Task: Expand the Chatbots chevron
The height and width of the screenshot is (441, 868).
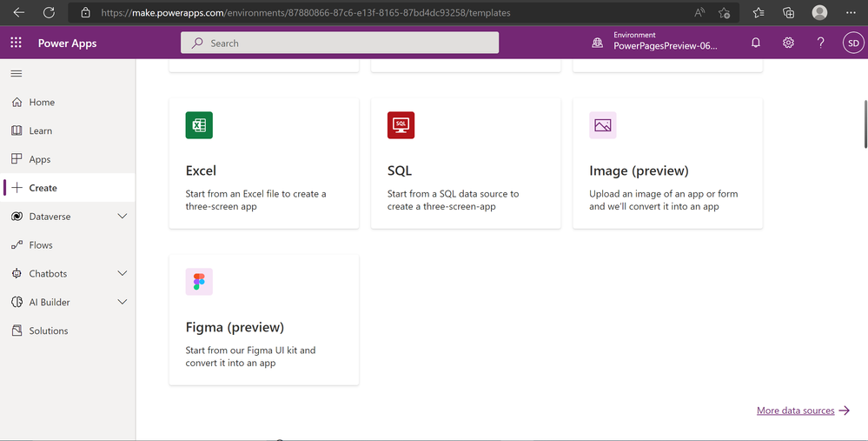Action: (123, 273)
